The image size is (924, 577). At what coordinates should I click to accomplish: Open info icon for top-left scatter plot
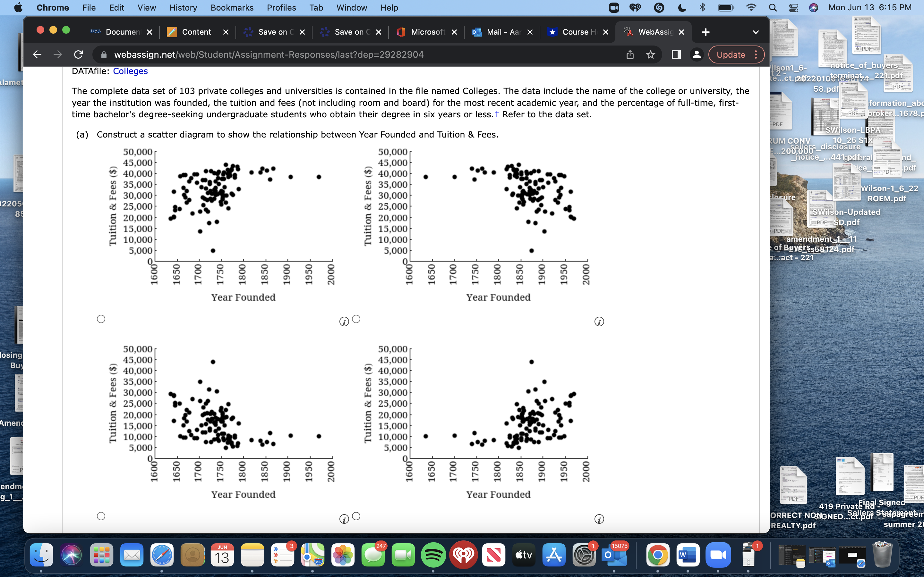344,322
